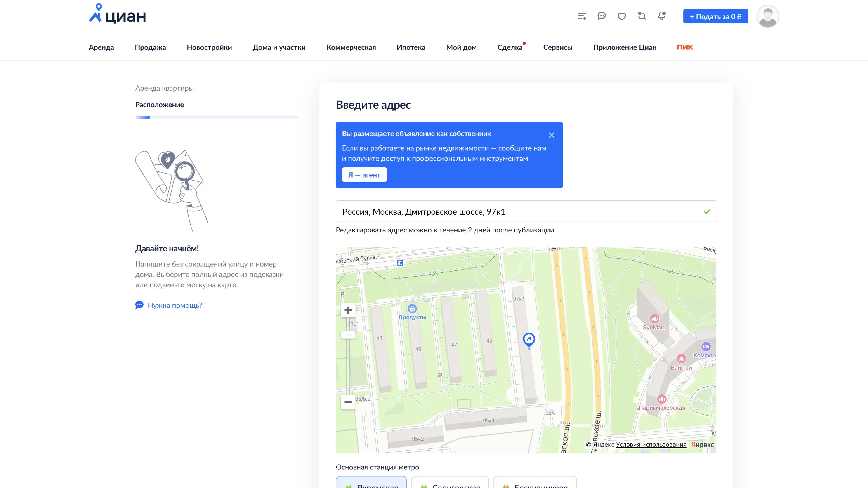Close the blue owner notice banner
Viewport: 868px width, 488px height.
[x=551, y=135]
